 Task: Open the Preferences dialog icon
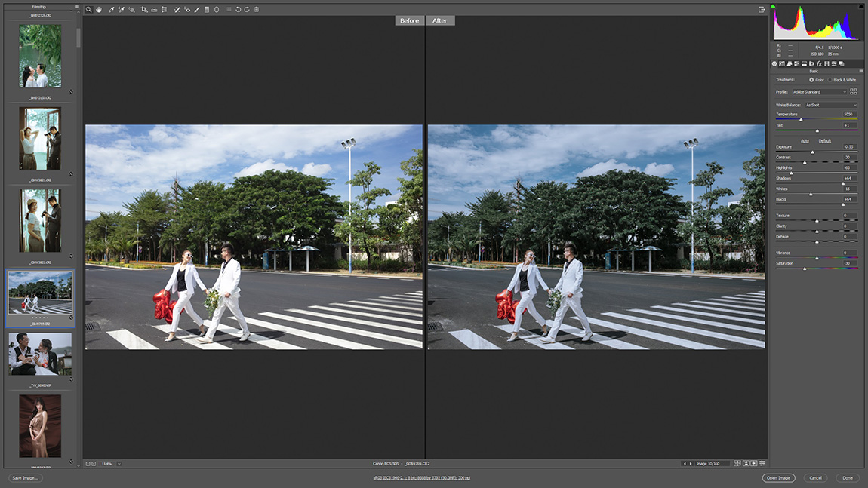coord(228,9)
